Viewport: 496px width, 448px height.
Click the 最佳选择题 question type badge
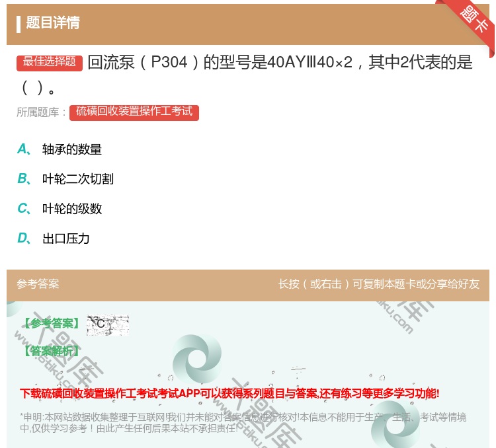click(50, 62)
